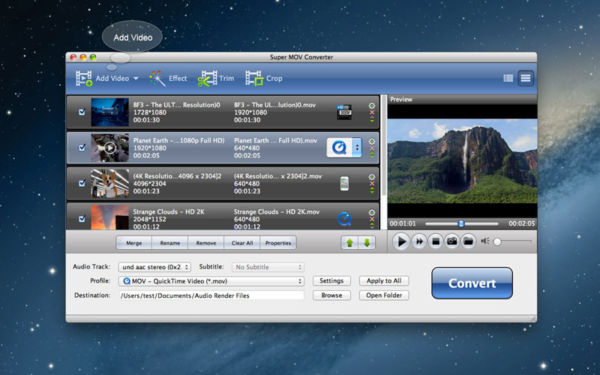Click the volume slider handle
Viewport: 600px width, 375px height.
(x=497, y=242)
